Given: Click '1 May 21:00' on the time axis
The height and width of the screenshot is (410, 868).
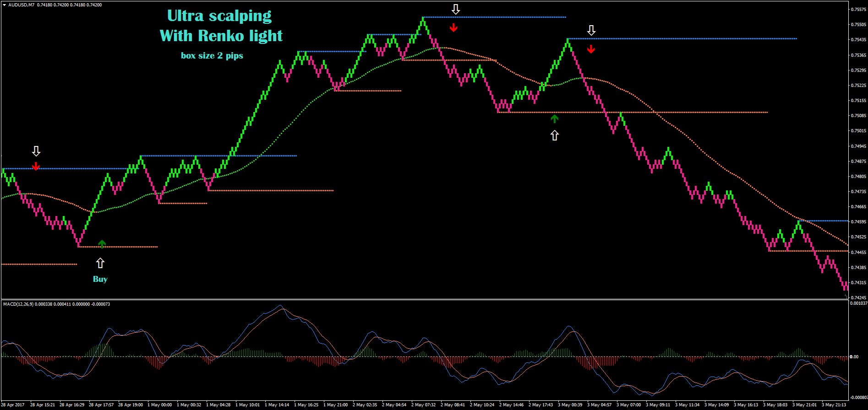Looking at the screenshot, I should pyautogui.click(x=336, y=405).
